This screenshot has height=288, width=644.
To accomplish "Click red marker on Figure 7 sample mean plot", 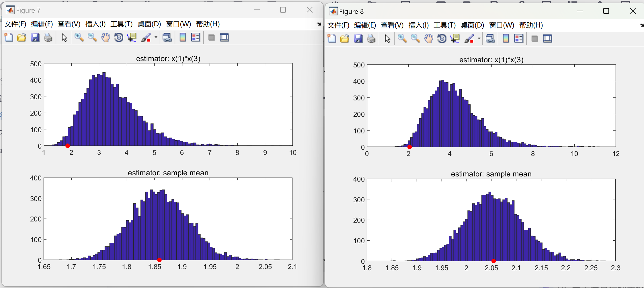I will 159,260.
